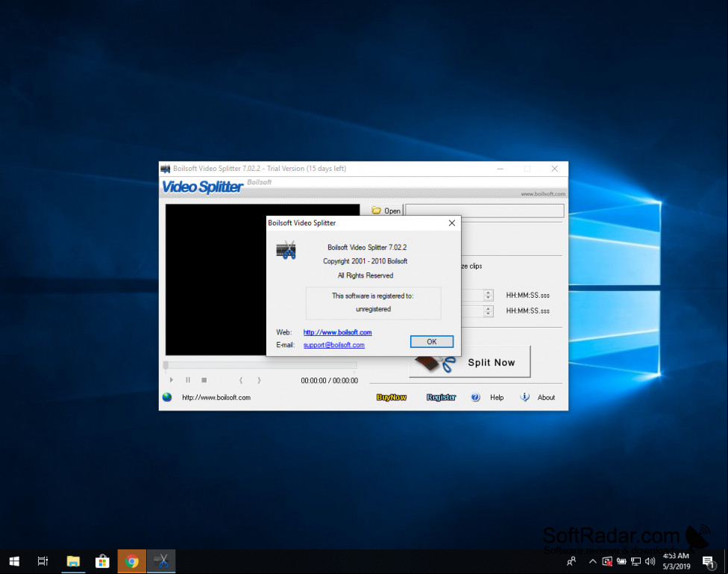Click the globe icon at the window bottom
The height and width of the screenshot is (574, 728).
167,397
